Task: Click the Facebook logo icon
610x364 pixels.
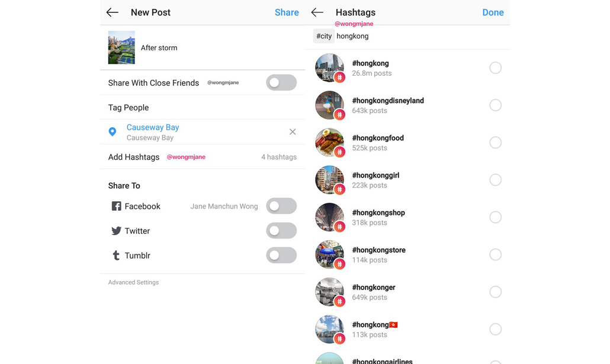Action: click(116, 206)
